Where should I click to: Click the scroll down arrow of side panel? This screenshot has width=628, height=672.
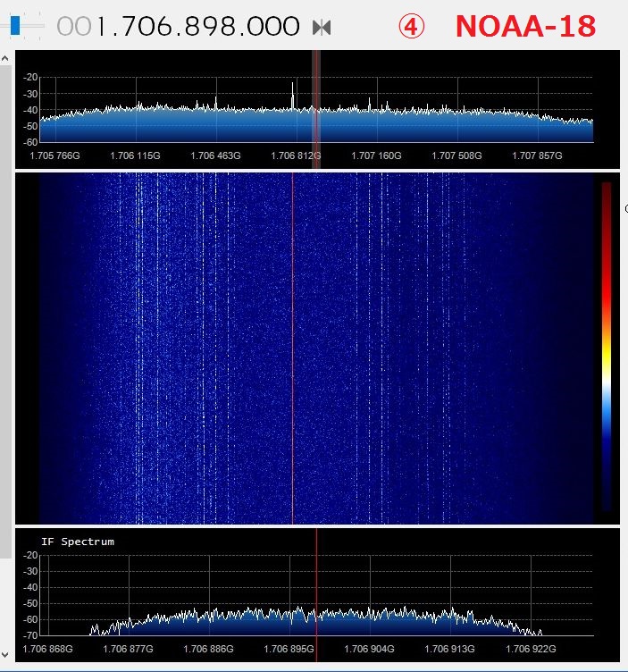(5, 655)
